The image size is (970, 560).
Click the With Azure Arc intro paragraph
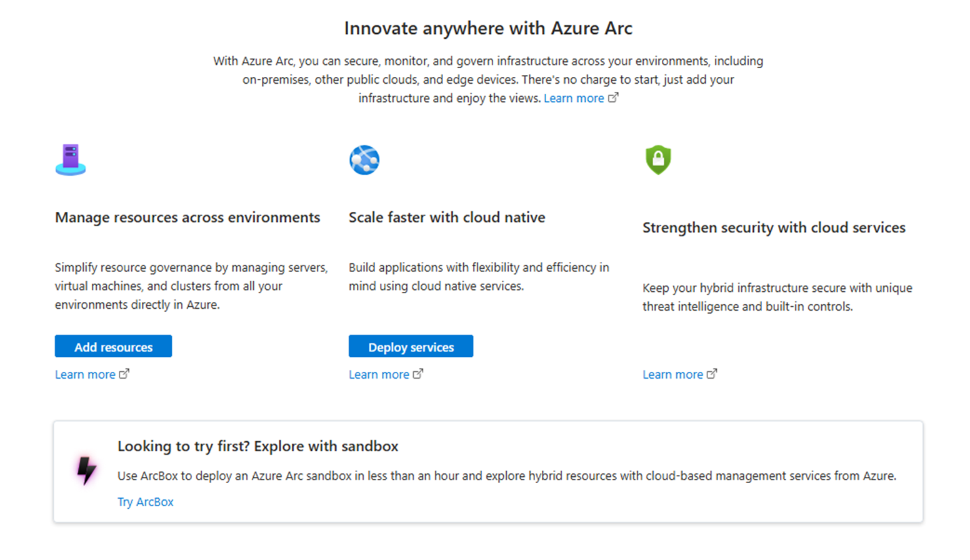488,79
